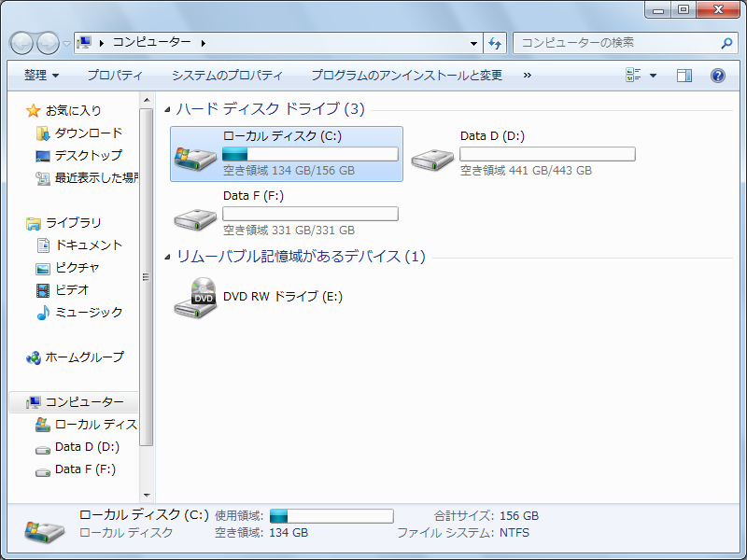Screen dimensions: 747x560
Task: Open the ビデオ library
Action: click(72, 289)
